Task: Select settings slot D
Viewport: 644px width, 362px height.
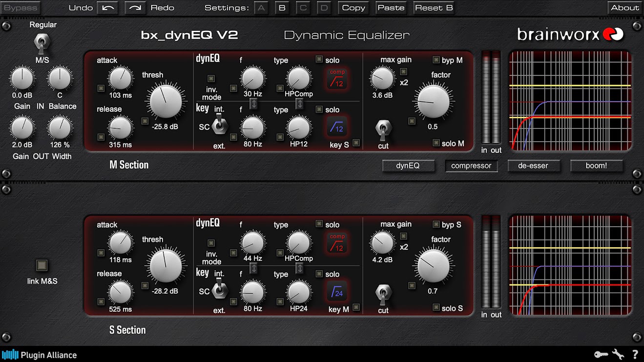Action: (323, 7)
